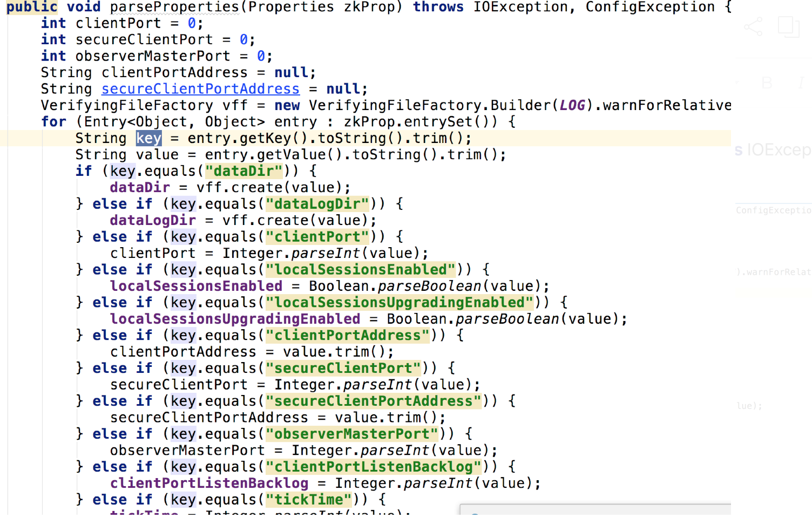Click the purple localSessionsUpgradingEnabled field assignment
Screen dimensions: 812x518
235,319
